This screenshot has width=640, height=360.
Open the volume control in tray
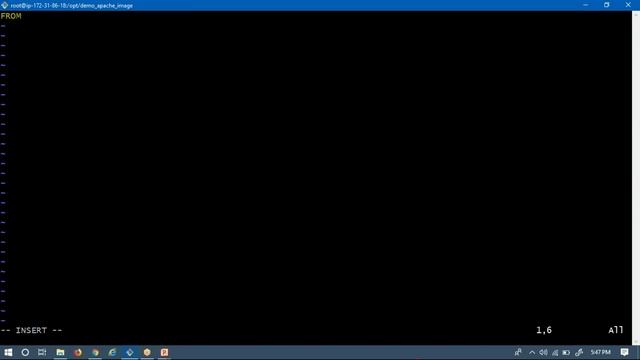543,352
